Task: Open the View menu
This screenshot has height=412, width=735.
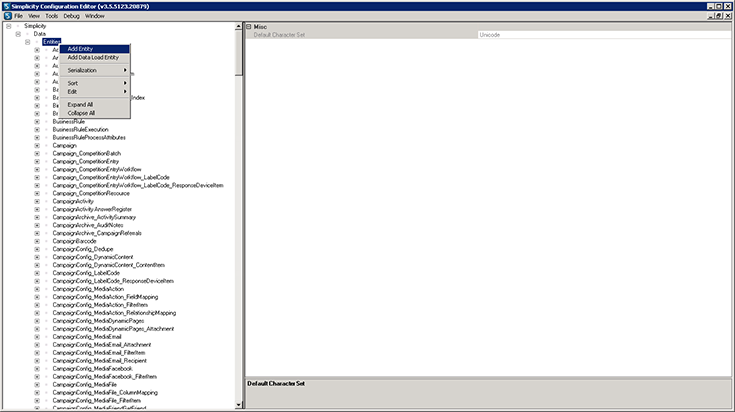Action: pos(34,16)
